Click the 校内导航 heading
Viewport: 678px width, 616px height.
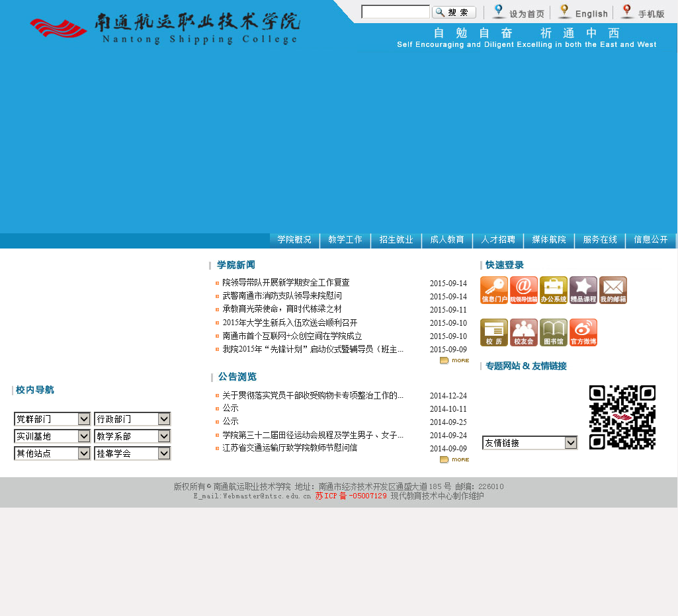click(34, 390)
